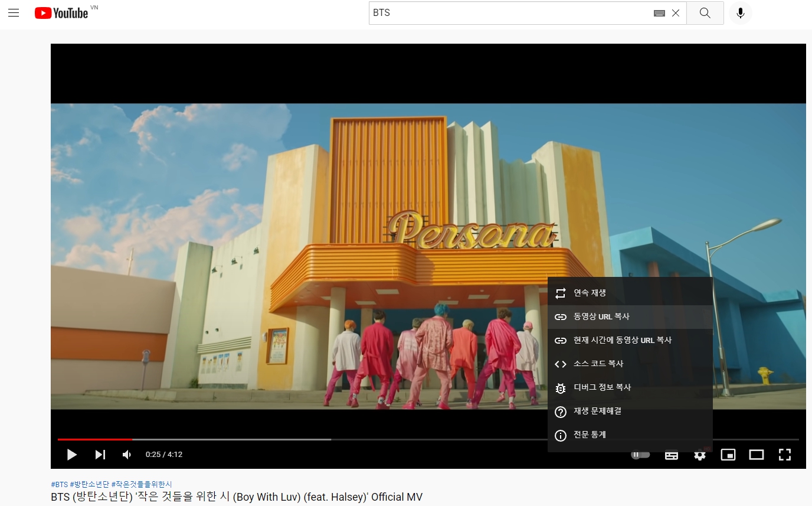The width and height of the screenshot is (812, 506).
Task: Select 디버그 정보 복사 menu entry
Action: click(630, 387)
